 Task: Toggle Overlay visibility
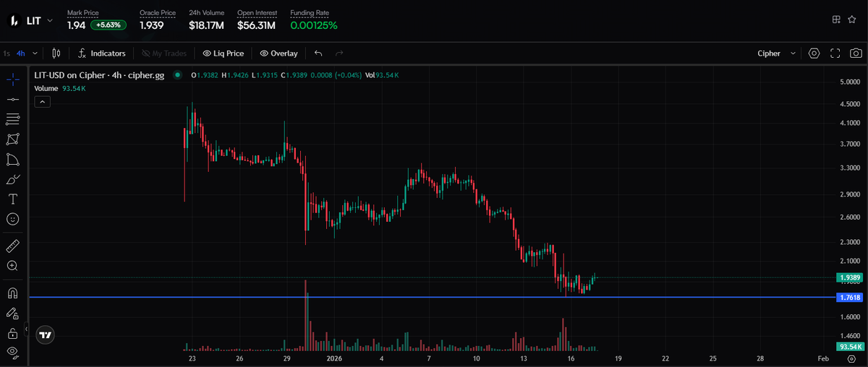coord(278,53)
